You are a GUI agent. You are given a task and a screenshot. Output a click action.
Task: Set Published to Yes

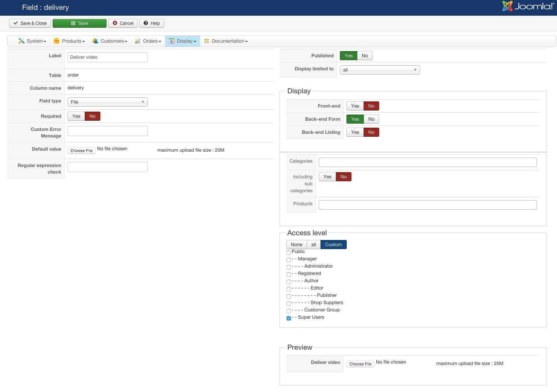tap(349, 56)
